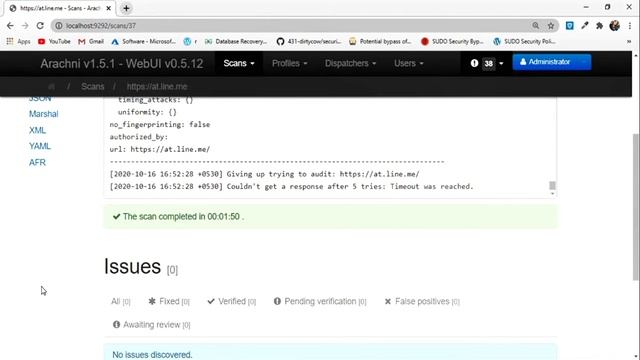
Task: Open SUDO Security Byp... bookmark
Action: [x=452, y=41]
